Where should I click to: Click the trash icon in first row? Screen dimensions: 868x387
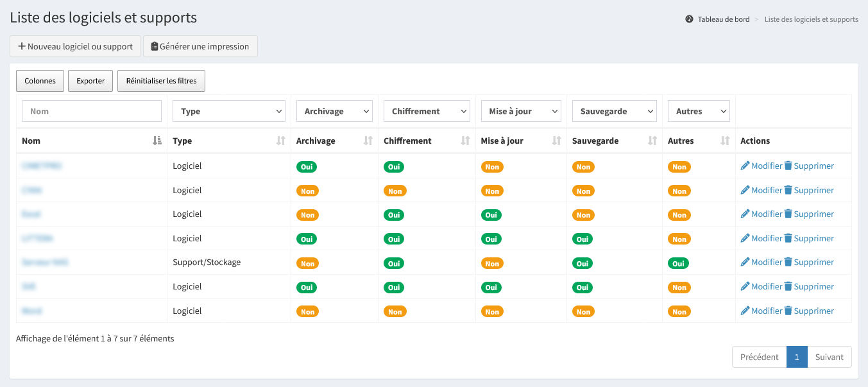(788, 166)
